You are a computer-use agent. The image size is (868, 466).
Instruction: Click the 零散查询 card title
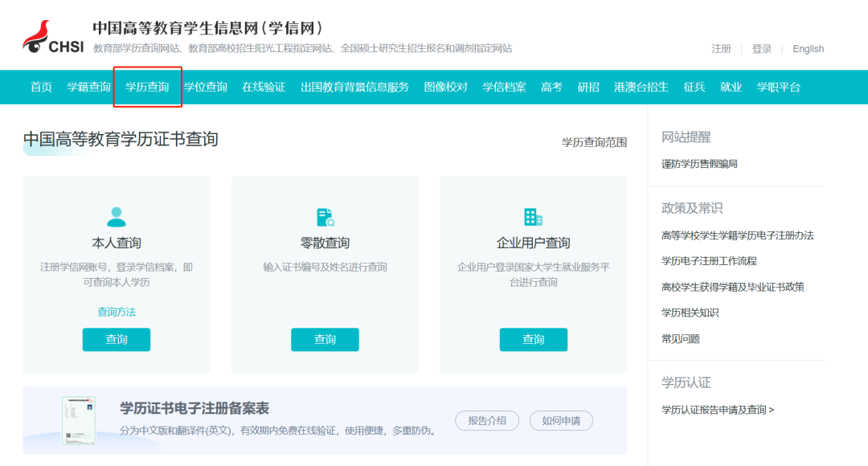pos(325,243)
